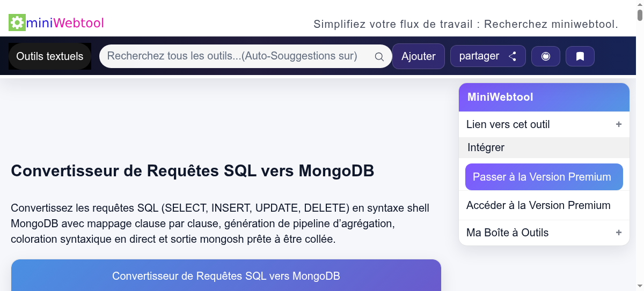This screenshot has height=291, width=644.
Task: Click the main 'Convertisseur de Requêtes SQL vers MongoDB' heading
Action: tap(192, 171)
